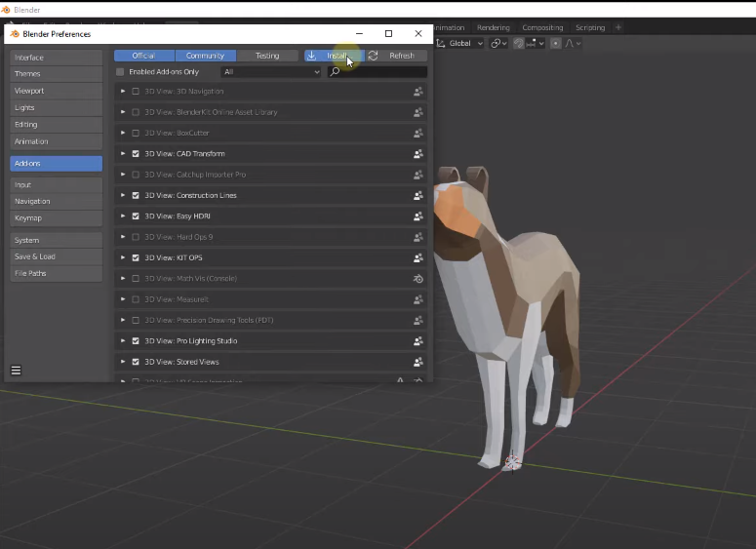Disable the KIT OPS add-on checkbox
This screenshot has width=756, height=549.
(136, 257)
